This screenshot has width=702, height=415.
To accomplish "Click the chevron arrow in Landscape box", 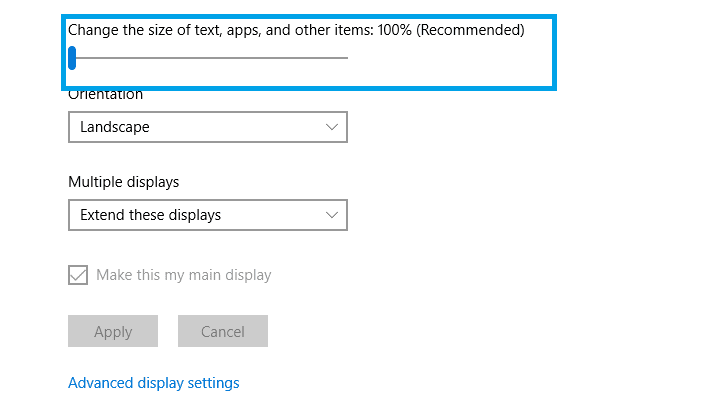I will (x=332, y=127).
